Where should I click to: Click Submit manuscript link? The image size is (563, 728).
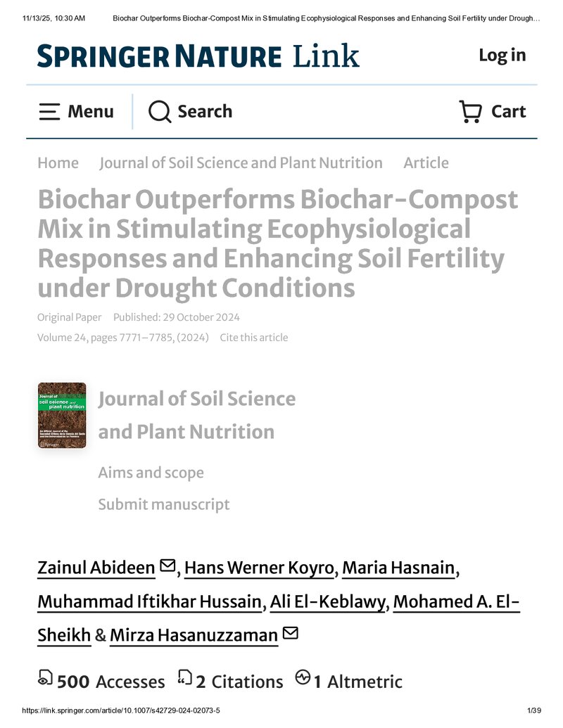pyautogui.click(x=164, y=504)
